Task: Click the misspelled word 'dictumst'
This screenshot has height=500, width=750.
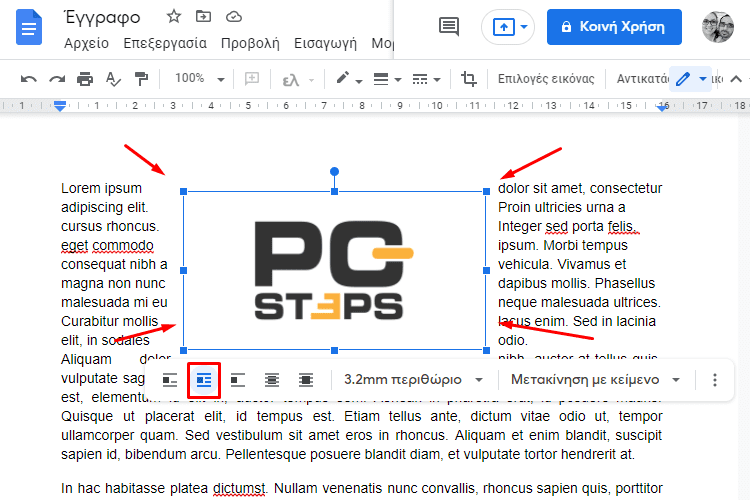Action: [239, 489]
